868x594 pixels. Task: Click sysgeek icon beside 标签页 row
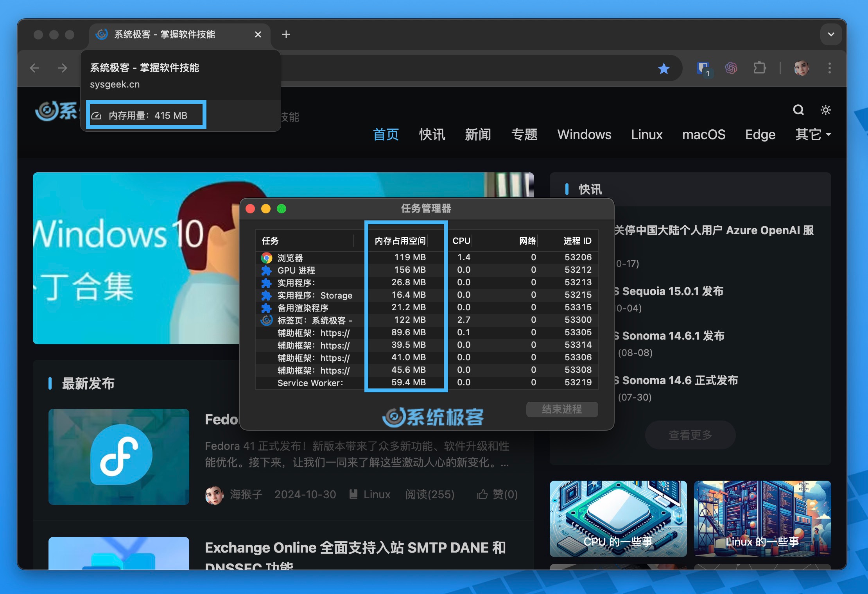[x=267, y=320]
